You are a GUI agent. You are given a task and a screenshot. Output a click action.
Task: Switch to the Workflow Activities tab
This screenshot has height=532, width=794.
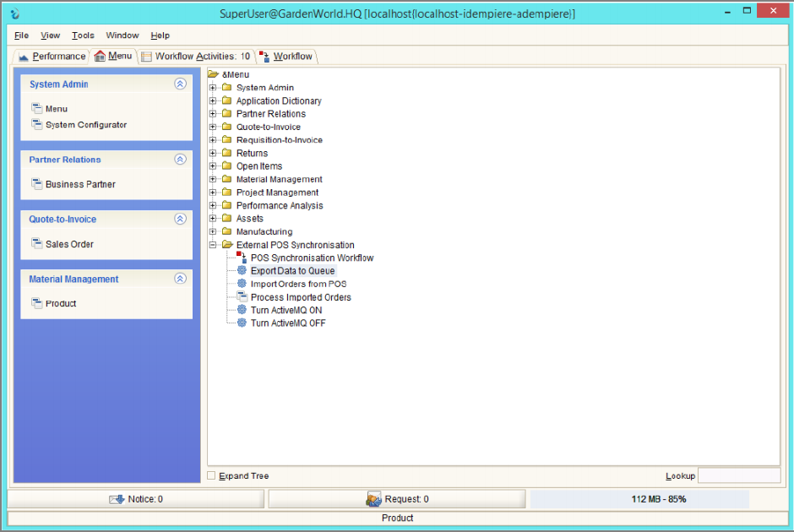(x=195, y=57)
